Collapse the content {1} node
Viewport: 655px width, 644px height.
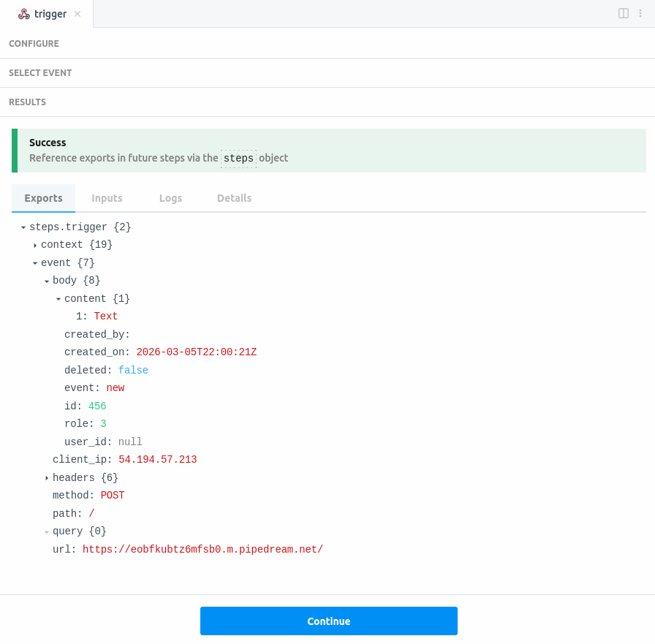58,298
